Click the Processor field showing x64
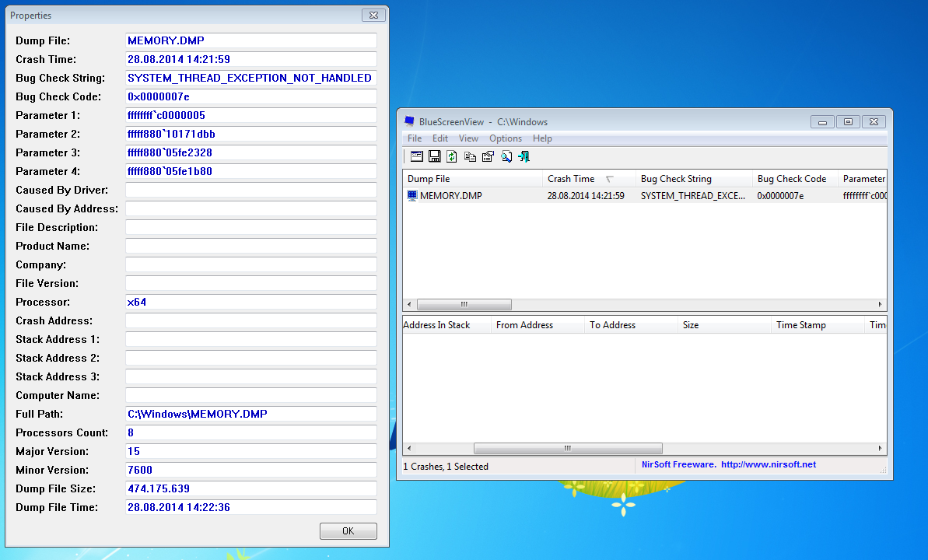Viewport: 928px width, 560px height. click(x=251, y=302)
